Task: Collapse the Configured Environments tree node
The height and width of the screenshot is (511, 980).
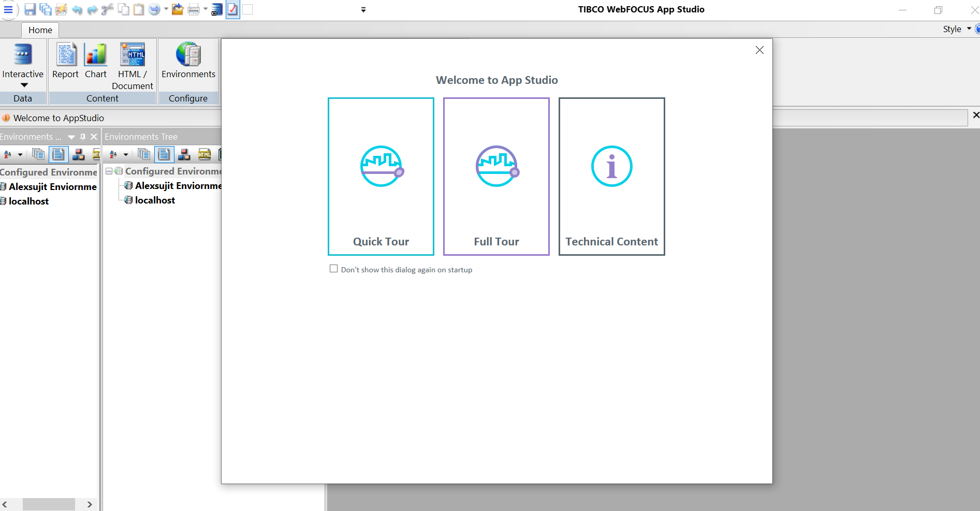Action: (108, 171)
